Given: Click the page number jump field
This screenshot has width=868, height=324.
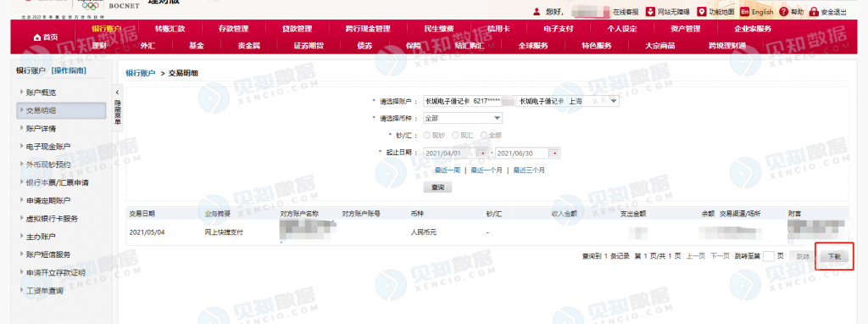Looking at the screenshot, I should point(768,256).
